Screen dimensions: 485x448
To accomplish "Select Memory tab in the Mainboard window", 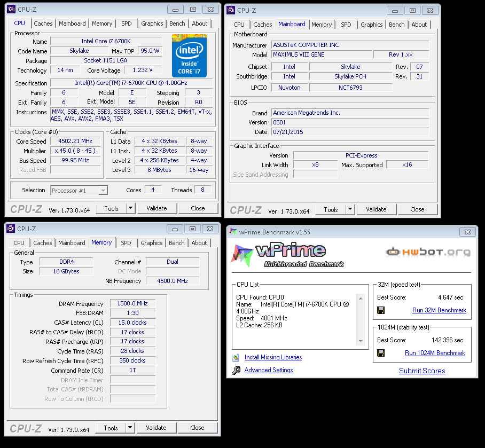I will coord(322,25).
